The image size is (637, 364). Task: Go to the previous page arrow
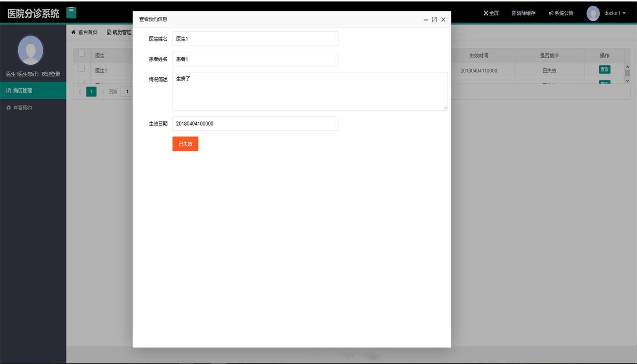[x=80, y=91]
